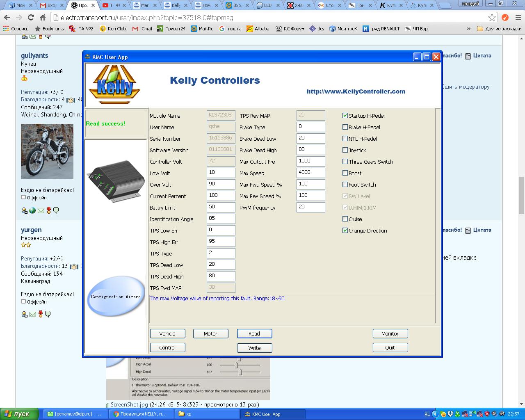Expand hidden tray icons arrow
525x420 pixels.
point(436,414)
